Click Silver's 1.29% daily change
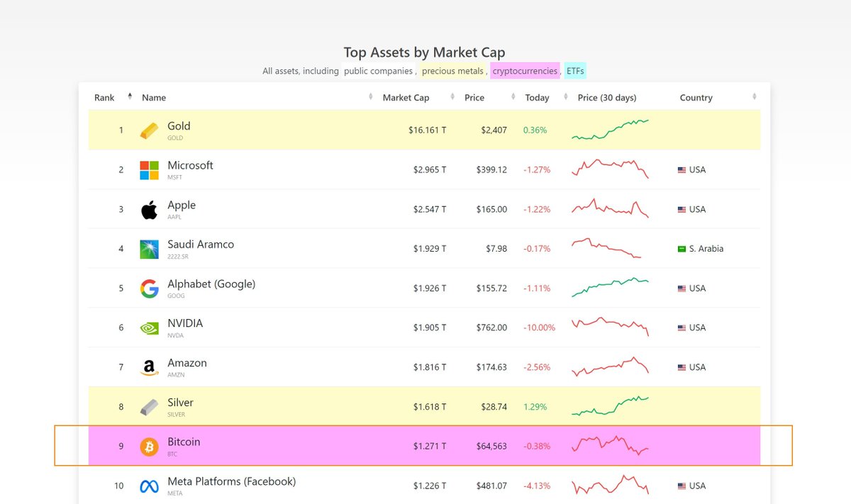This screenshot has height=504, width=851. click(x=535, y=407)
